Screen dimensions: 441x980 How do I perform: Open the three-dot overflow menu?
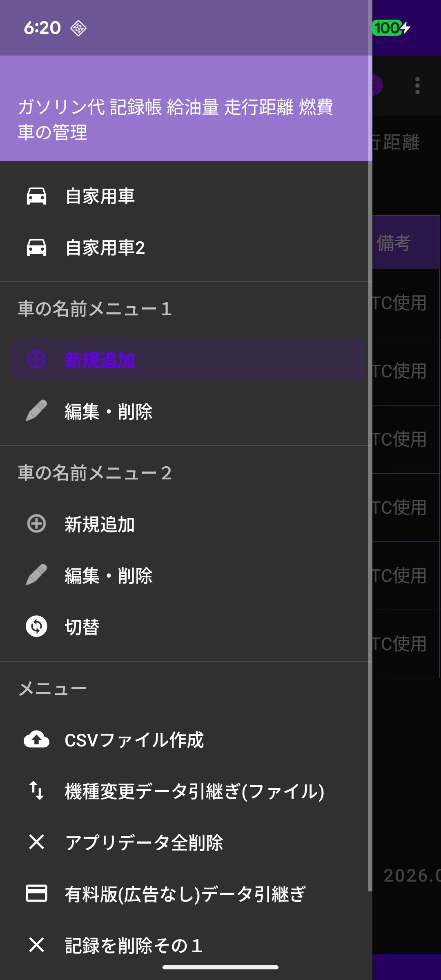point(417,86)
